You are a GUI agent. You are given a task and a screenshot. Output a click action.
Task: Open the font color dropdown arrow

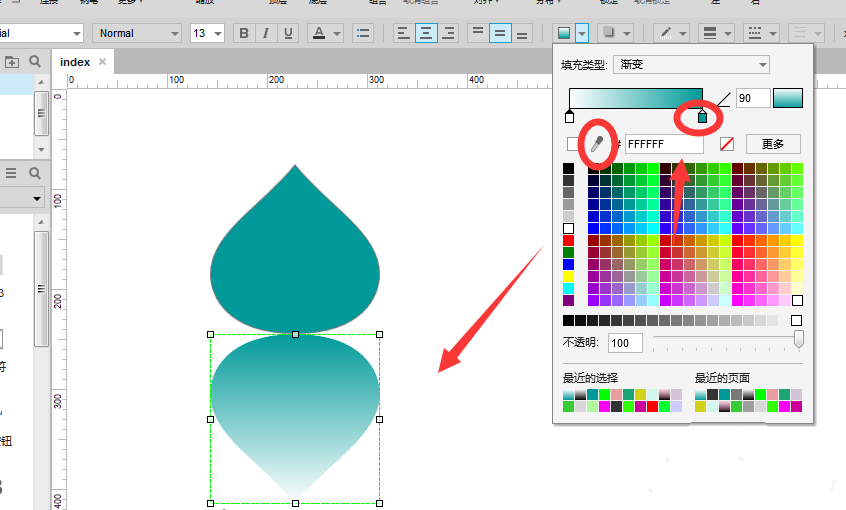click(337, 33)
